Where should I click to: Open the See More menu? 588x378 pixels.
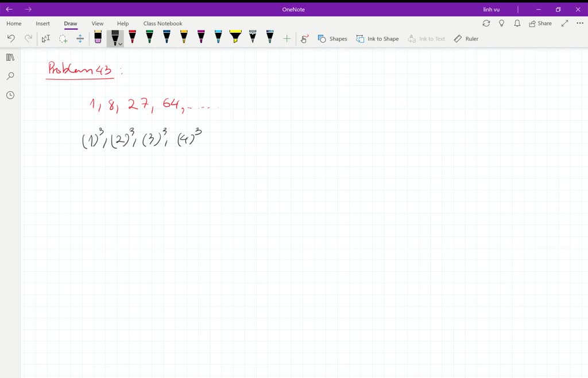click(x=581, y=23)
